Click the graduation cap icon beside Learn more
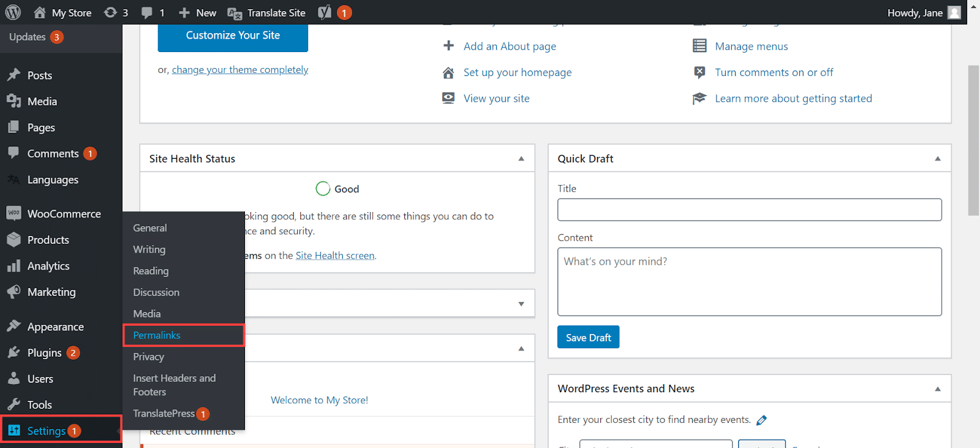Screen dimensions: 980x448 (x=699, y=98)
